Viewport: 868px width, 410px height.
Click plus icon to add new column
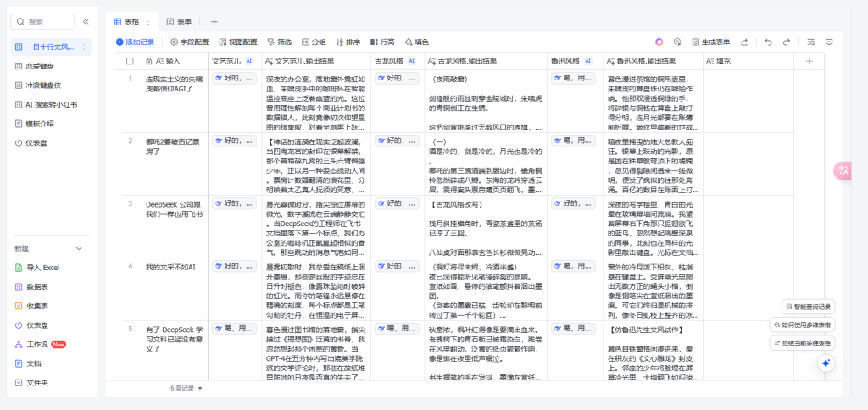click(809, 61)
